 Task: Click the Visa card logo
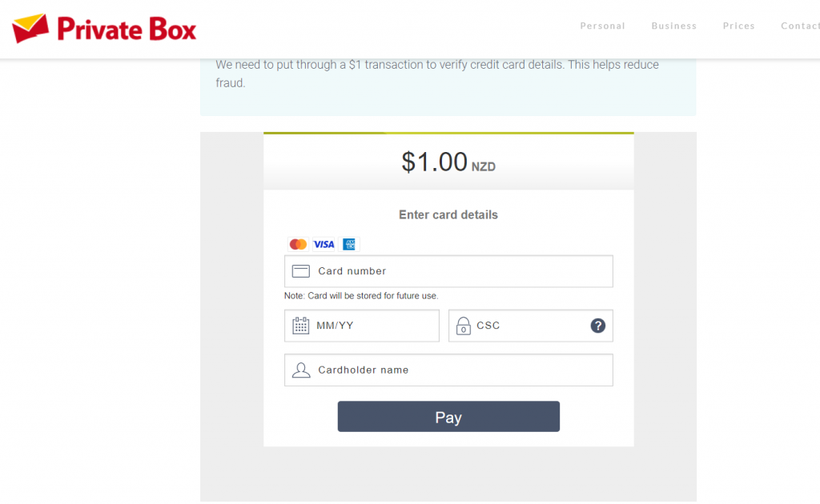pyautogui.click(x=324, y=244)
